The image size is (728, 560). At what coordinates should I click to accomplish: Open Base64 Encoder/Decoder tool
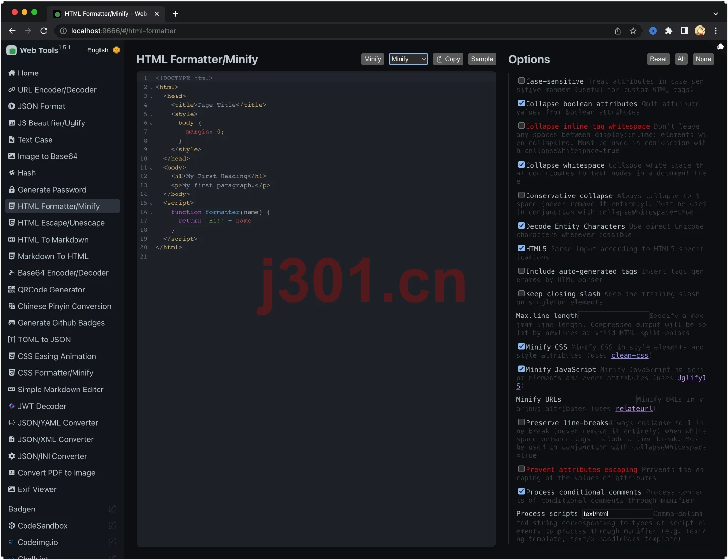click(62, 273)
